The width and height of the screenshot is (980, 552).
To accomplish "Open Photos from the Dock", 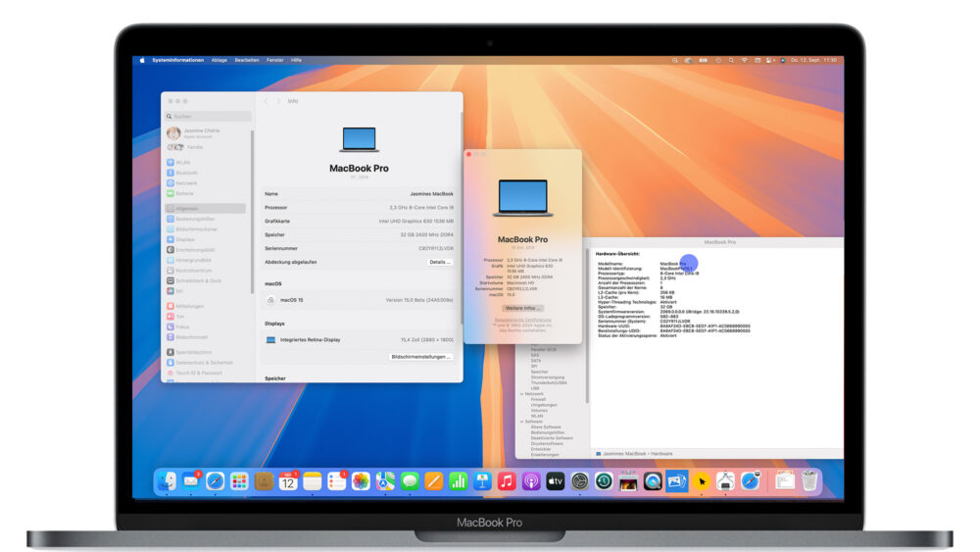I will click(361, 480).
